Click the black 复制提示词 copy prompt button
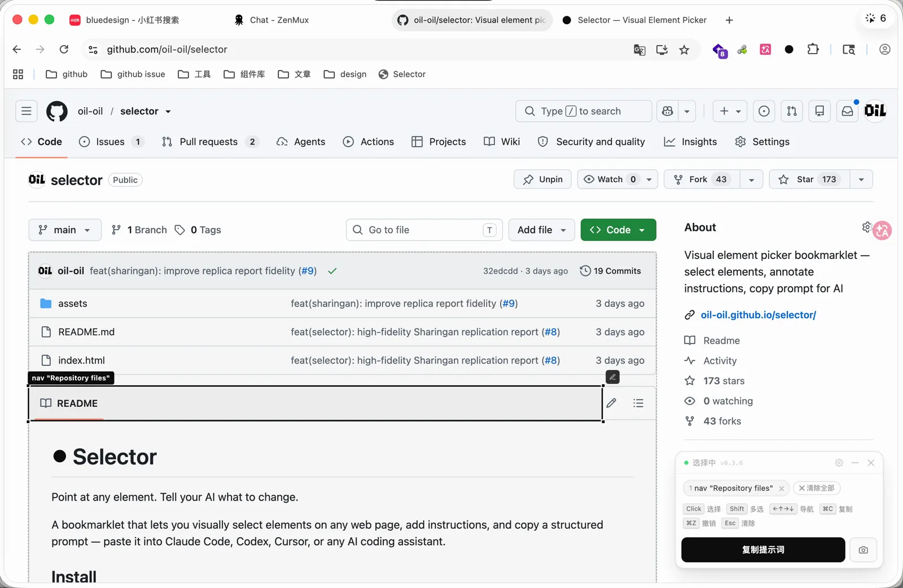Screen dimensions: 903x588 point(763,550)
